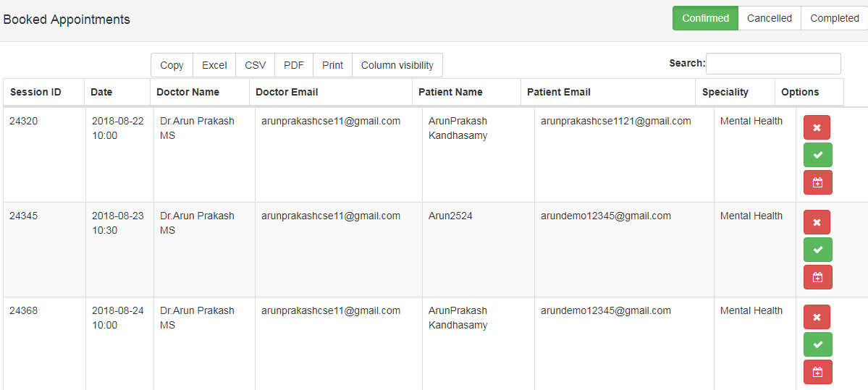Cancel appointment 24368 with red X icon
This screenshot has width=868, height=390.
pyautogui.click(x=817, y=317)
